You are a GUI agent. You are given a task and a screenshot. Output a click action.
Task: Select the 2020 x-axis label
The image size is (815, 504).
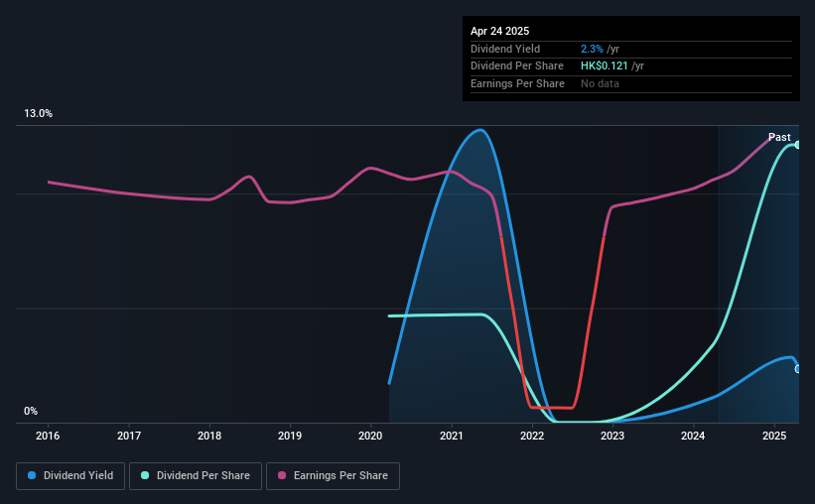coord(370,436)
